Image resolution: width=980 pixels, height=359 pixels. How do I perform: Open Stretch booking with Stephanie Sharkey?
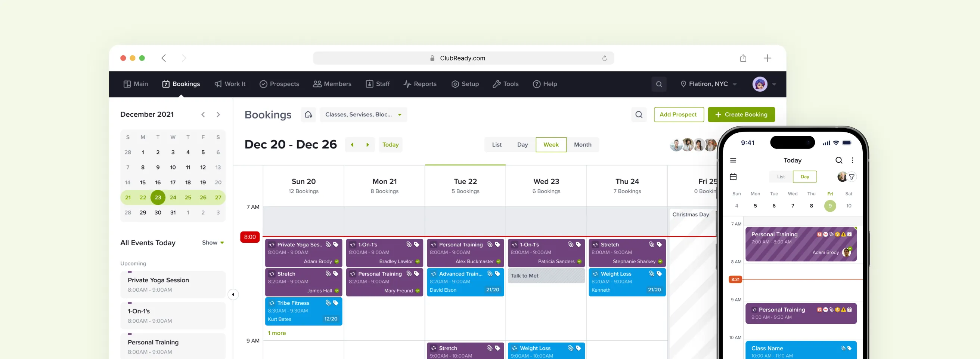(x=627, y=253)
